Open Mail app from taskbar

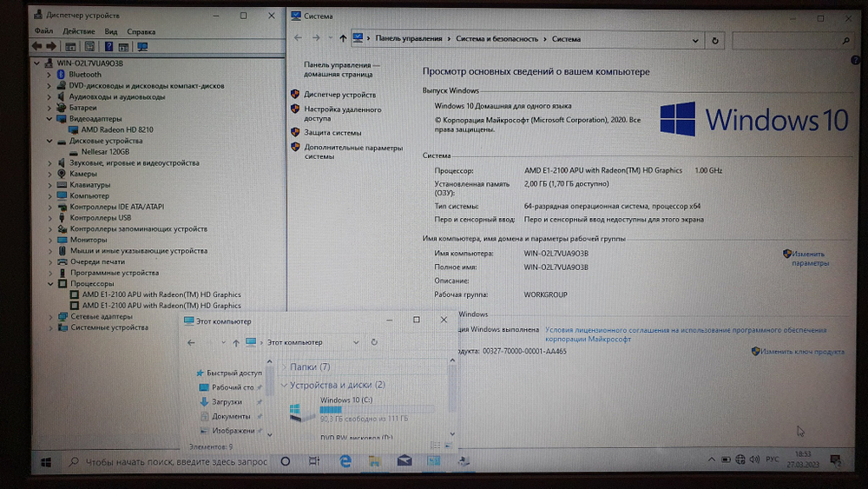[404, 461]
